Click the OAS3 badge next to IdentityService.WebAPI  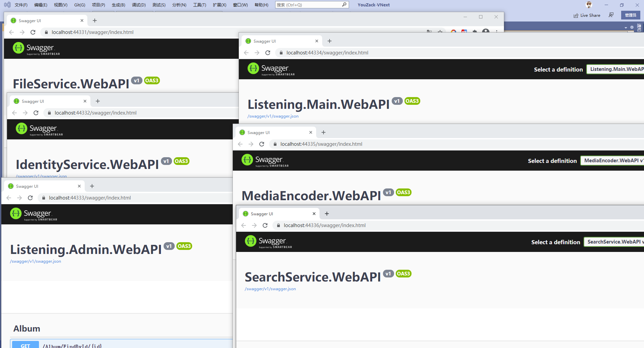pos(181,161)
